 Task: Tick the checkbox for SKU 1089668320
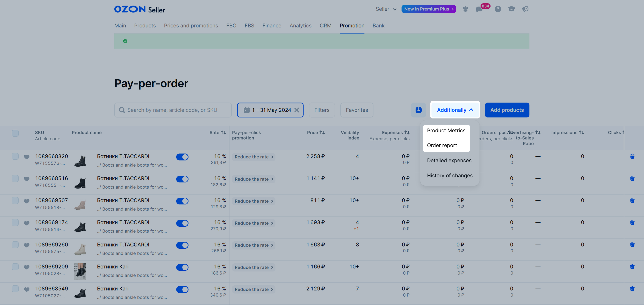[15, 156]
